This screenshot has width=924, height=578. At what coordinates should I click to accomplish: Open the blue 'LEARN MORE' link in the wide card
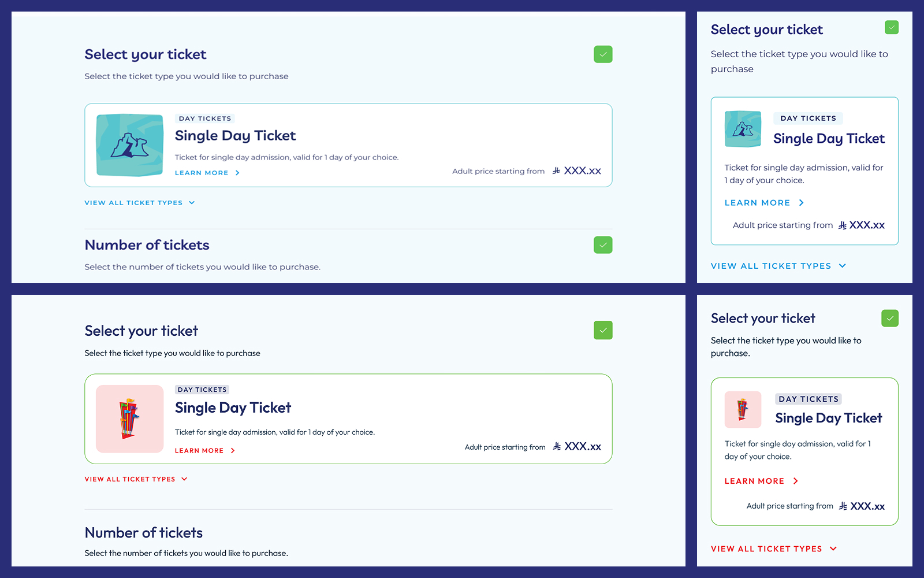202,173
